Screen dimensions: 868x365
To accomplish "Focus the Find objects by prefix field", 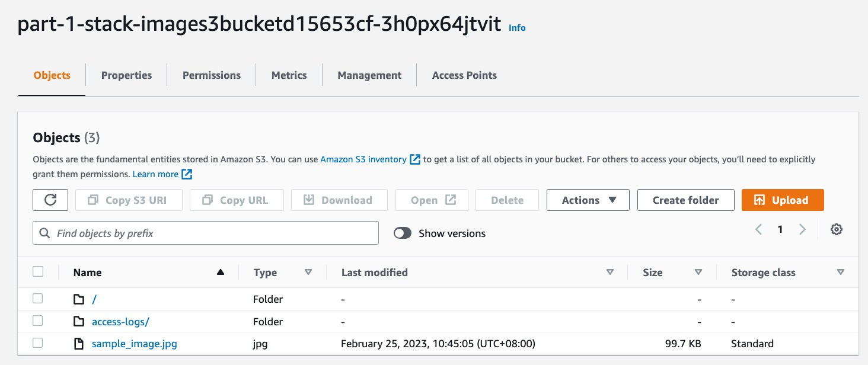I will coord(206,233).
